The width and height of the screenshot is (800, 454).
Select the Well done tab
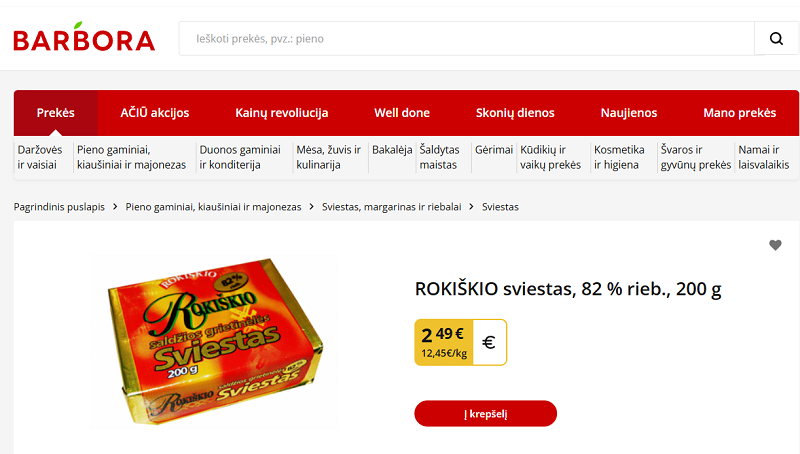tap(402, 113)
